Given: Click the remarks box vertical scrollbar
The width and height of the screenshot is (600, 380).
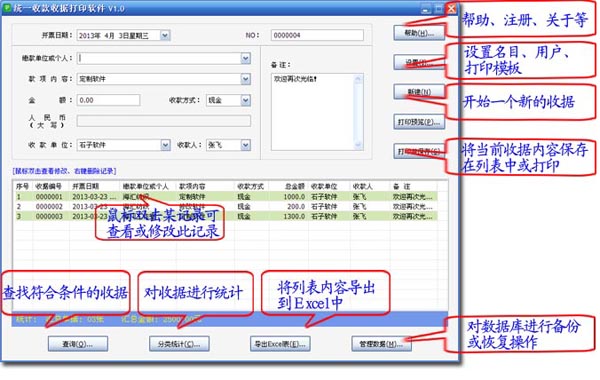Looking at the screenshot, I should tap(358, 112).
